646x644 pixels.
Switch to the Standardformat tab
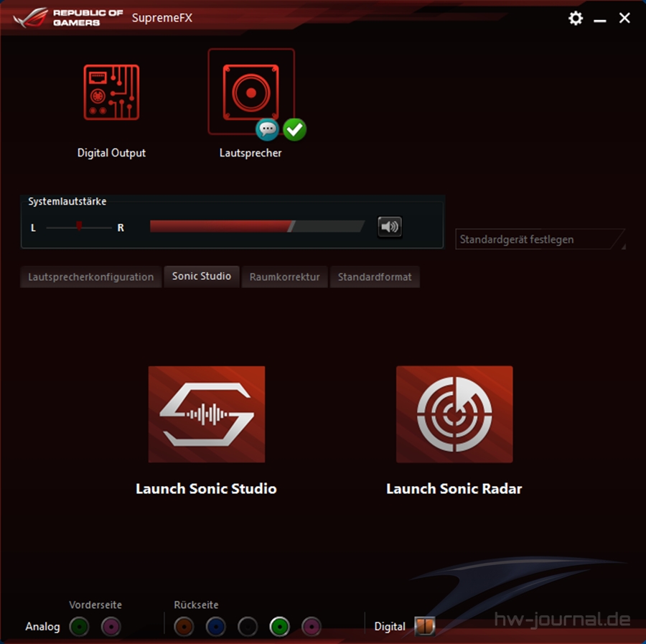point(375,277)
